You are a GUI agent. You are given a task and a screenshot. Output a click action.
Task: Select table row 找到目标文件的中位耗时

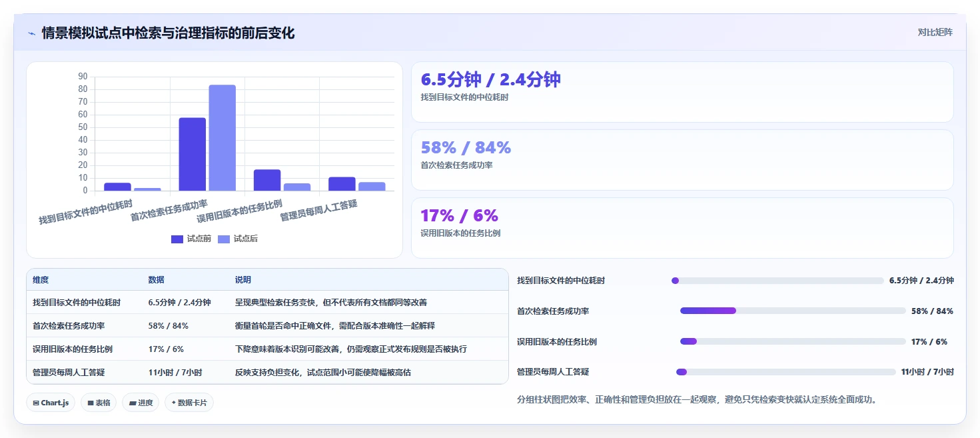click(267, 302)
